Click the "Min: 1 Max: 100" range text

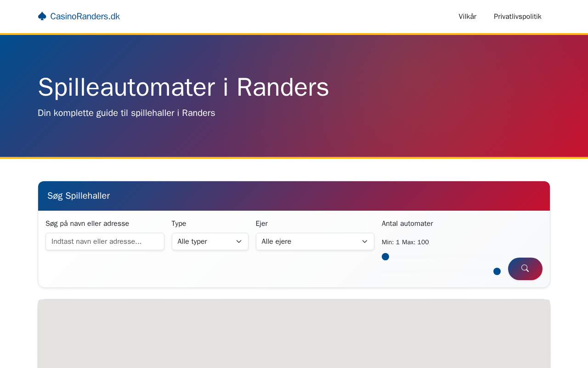pos(405,242)
